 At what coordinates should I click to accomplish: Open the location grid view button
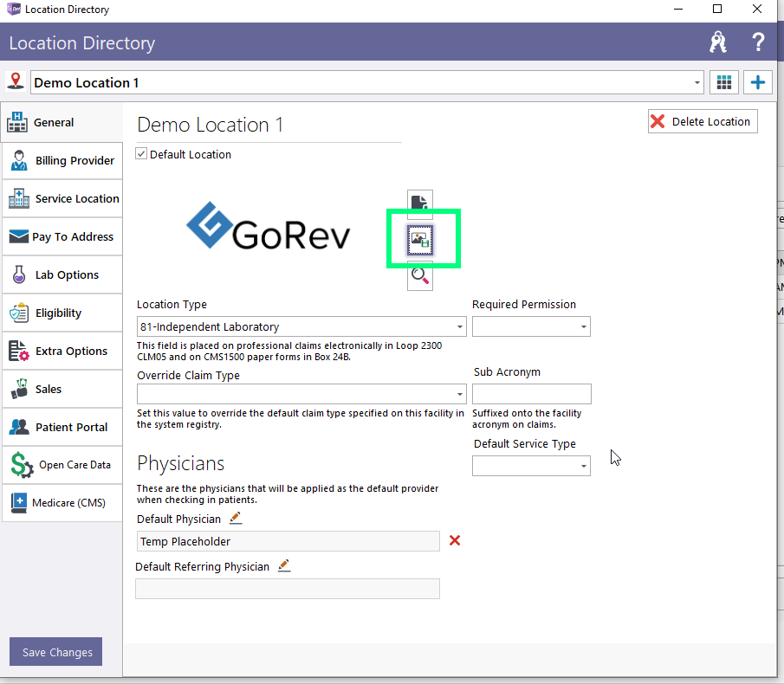pyautogui.click(x=724, y=82)
